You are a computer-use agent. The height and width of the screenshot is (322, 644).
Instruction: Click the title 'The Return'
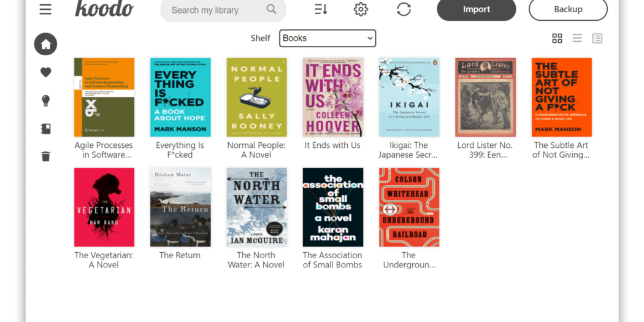click(x=180, y=256)
